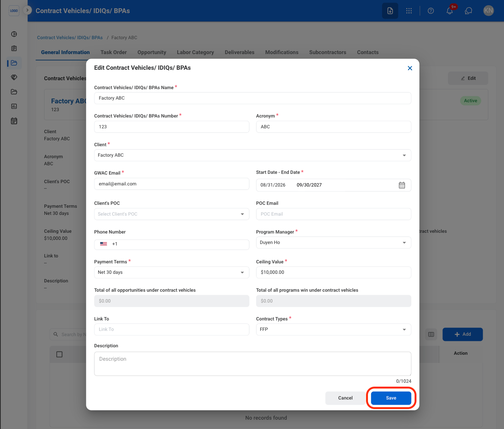The height and width of the screenshot is (429, 504).
Task: Open the apps grid icon
Action: pos(409,11)
